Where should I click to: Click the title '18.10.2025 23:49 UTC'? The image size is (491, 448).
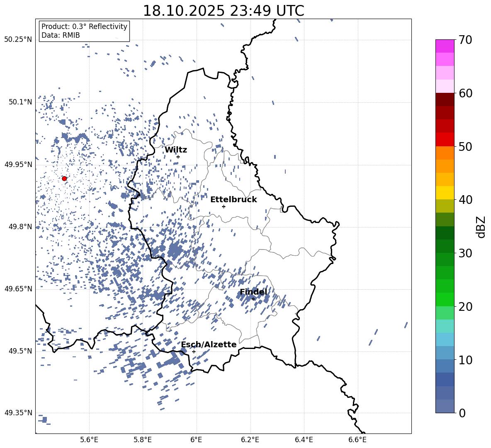pyautogui.click(x=223, y=11)
